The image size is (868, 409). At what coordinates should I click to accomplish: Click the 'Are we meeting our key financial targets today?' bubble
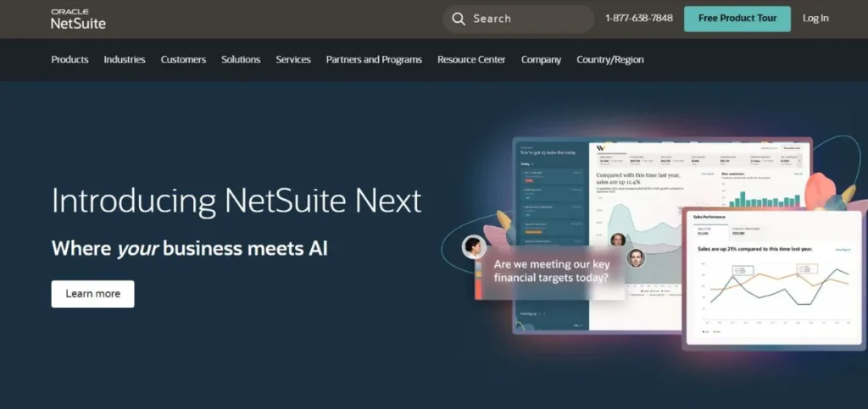click(x=551, y=271)
